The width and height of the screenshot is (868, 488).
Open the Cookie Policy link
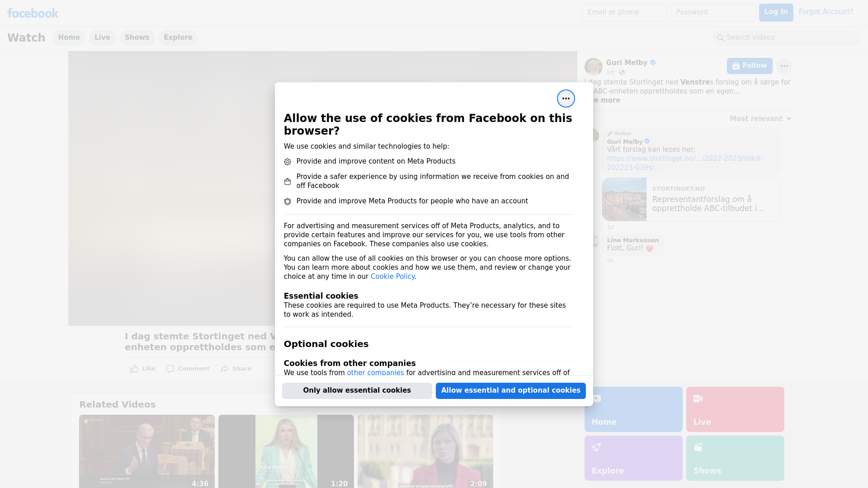(x=392, y=277)
